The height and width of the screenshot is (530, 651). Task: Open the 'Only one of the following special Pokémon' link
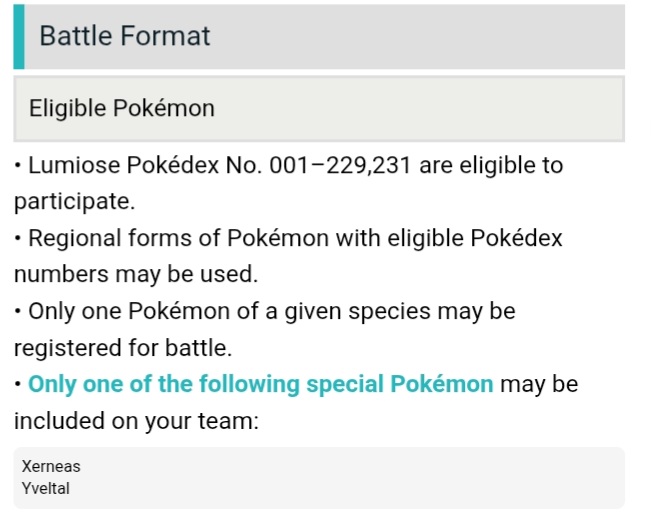[x=260, y=384]
